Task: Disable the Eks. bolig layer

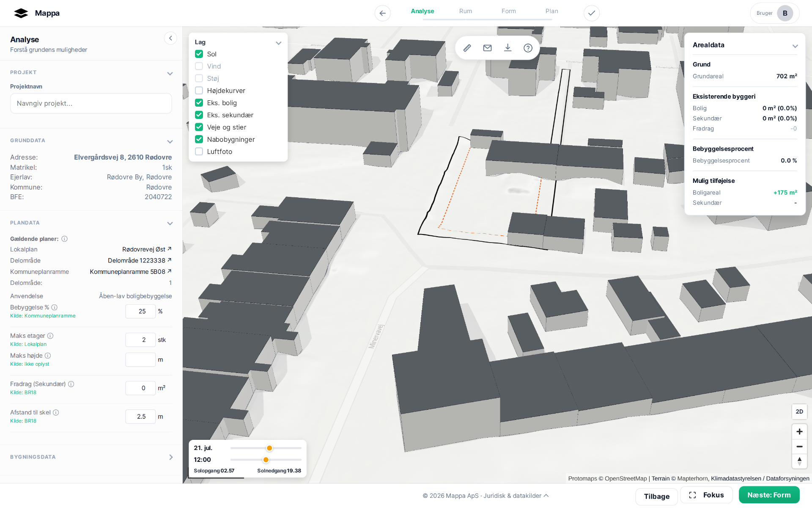Action: 199,103
